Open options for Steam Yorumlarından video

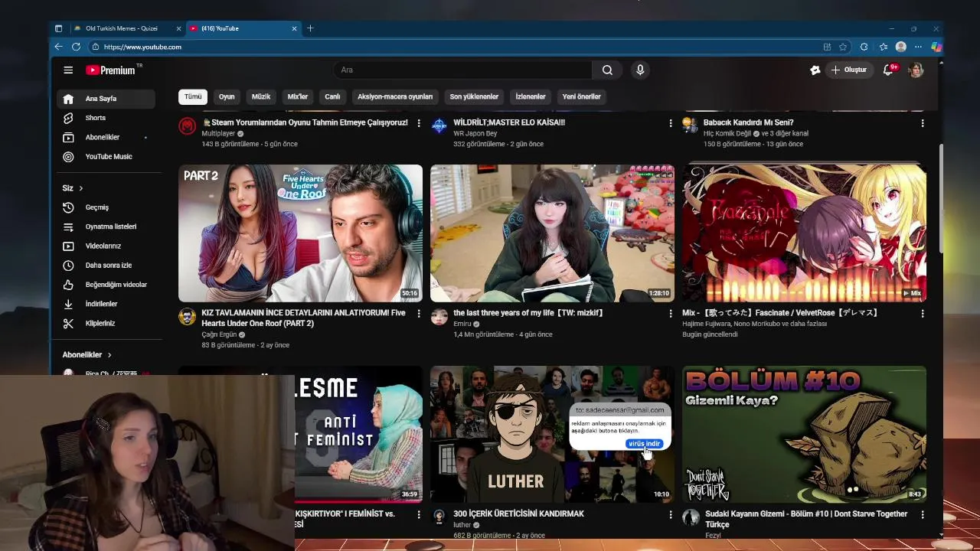click(x=419, y=122)
